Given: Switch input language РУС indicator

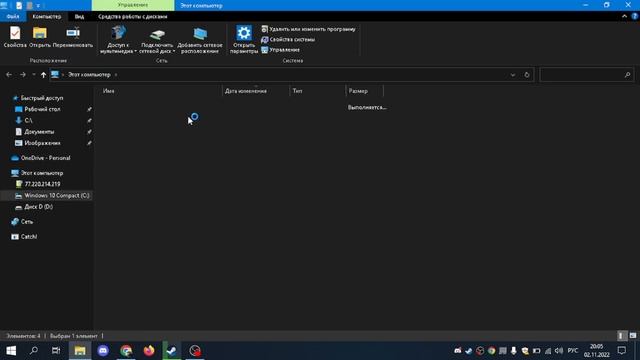Looking at the screenshot, I should tap(573, 351).
